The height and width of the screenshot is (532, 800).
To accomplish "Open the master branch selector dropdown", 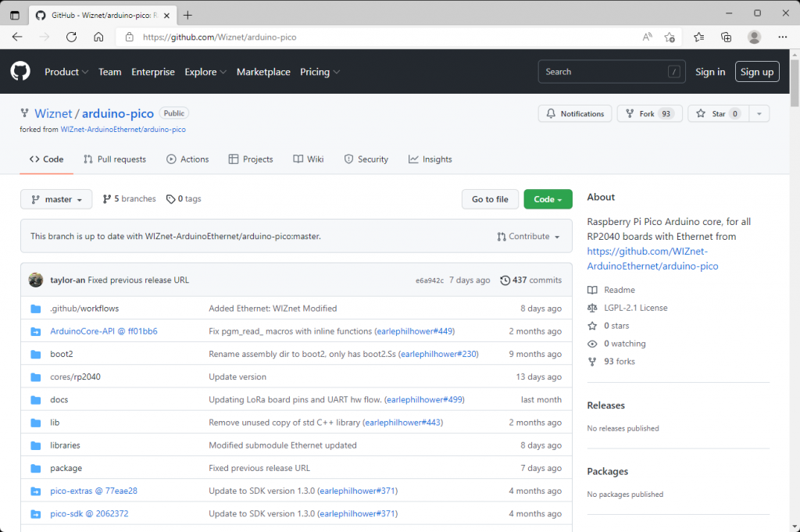I will click(56, 199).
